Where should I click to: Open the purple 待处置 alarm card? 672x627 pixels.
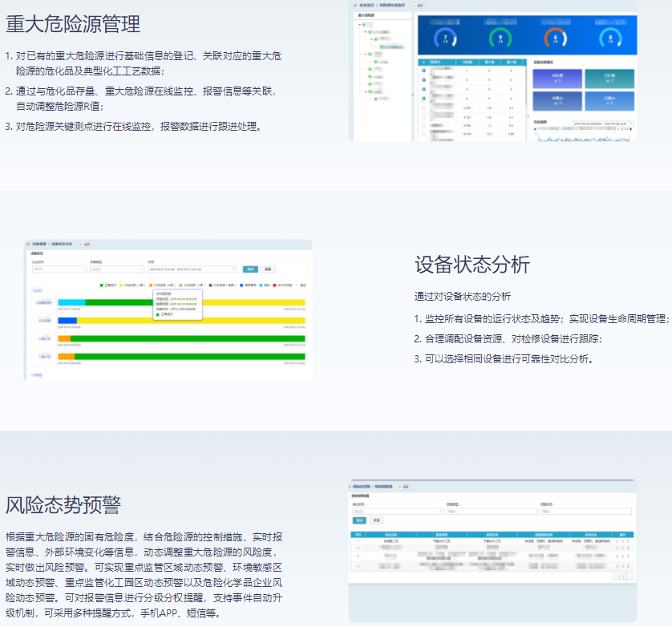pyautogui.click(x=557, y=79)
